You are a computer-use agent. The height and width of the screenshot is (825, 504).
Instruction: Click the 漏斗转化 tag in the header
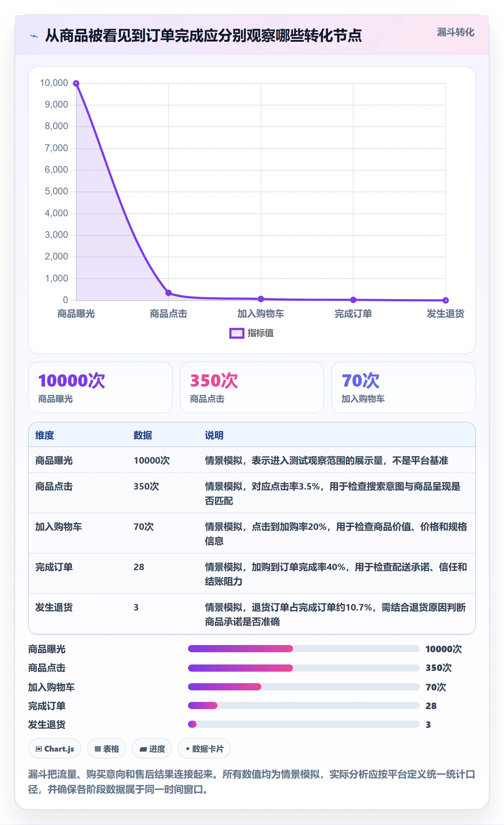click(455, 32)
